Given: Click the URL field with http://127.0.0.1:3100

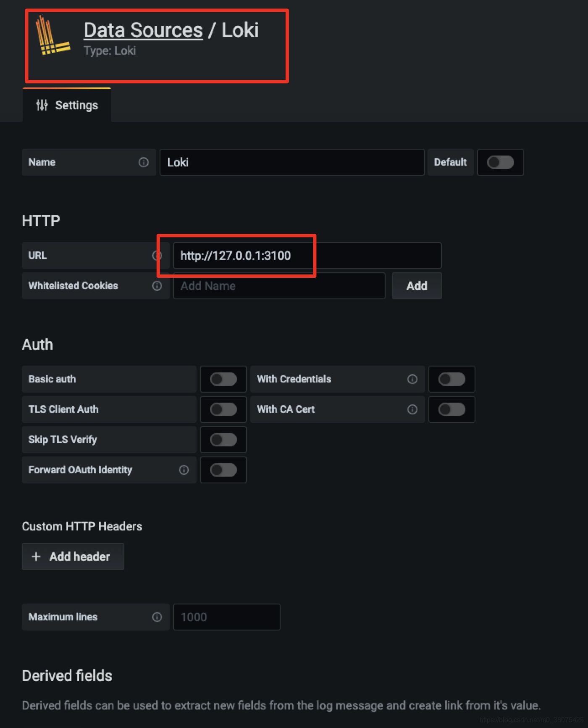Looking at the screenshot, I should (x=307, y=256).
